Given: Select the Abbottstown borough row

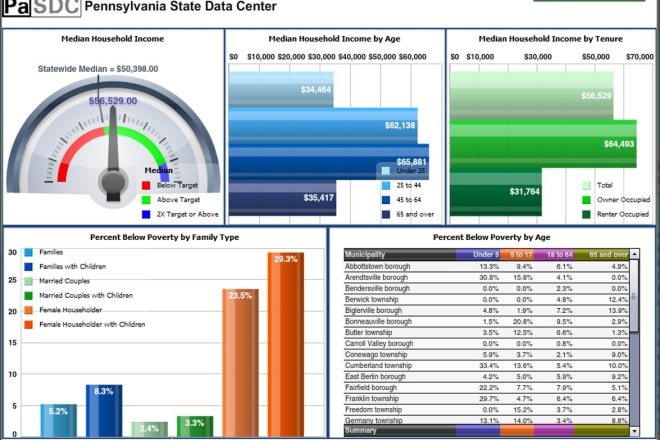Looking at the screenshot, I should [x=487, y=267].
